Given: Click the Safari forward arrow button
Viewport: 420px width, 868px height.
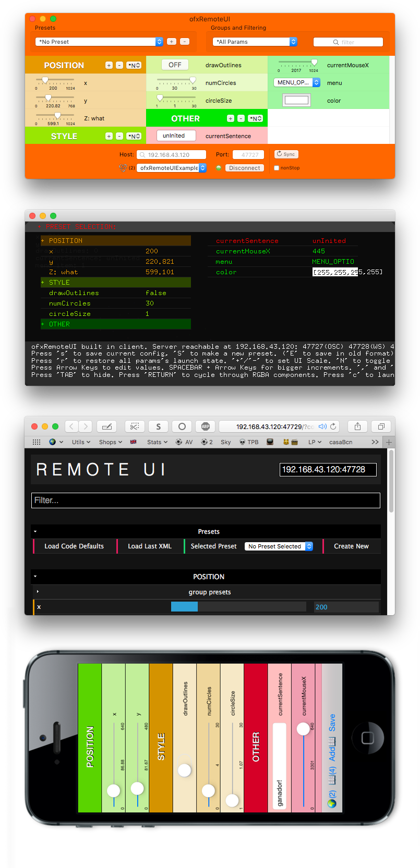Looking at the screenshot, I should [86, 426].
